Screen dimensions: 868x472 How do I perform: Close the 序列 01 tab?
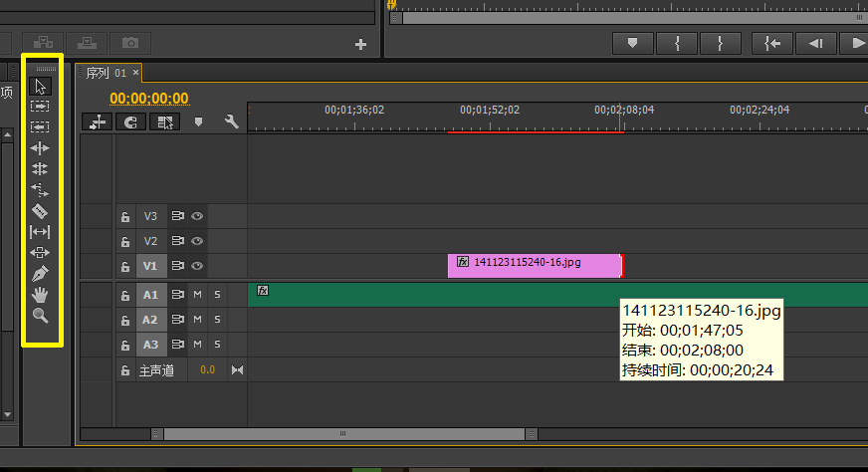coord(135,73)
